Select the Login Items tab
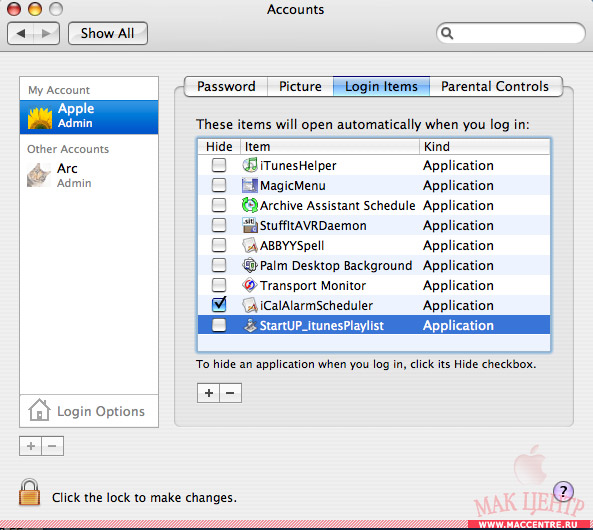593x530 pixels. click(381, 86)
